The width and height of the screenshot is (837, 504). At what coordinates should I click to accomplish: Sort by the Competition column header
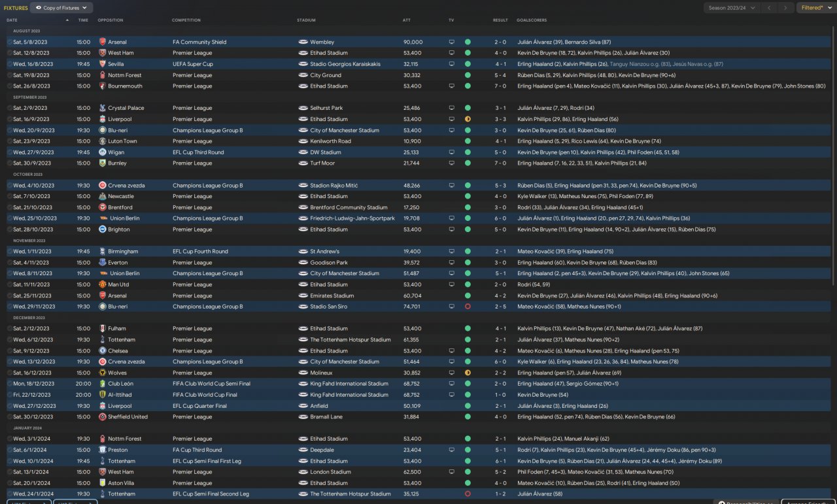point(186,20)
